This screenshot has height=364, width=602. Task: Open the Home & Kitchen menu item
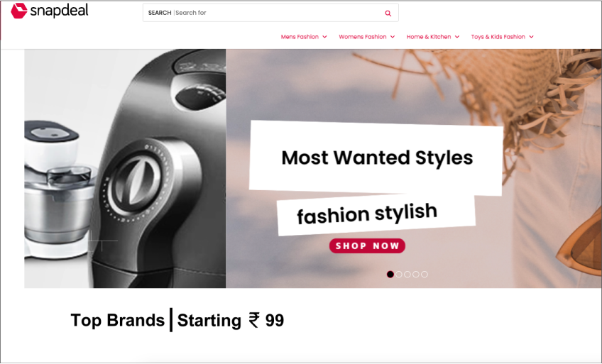pyautogui.click(x=429, y=37)
